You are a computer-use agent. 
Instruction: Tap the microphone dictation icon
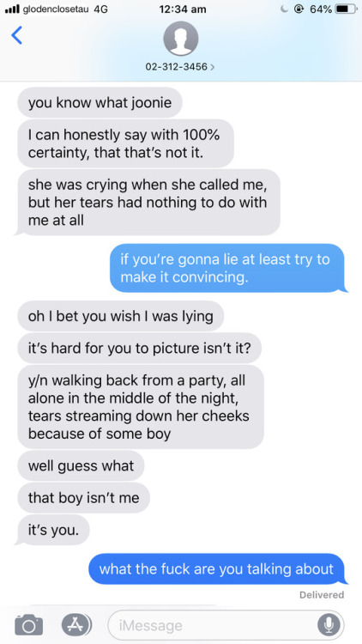(329, 625)
